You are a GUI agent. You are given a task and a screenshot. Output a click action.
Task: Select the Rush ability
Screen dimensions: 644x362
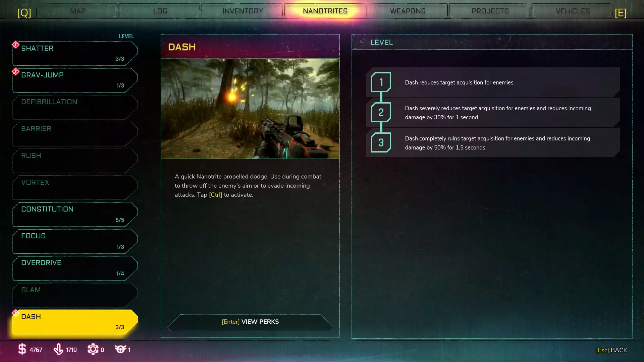pos(75,161)
